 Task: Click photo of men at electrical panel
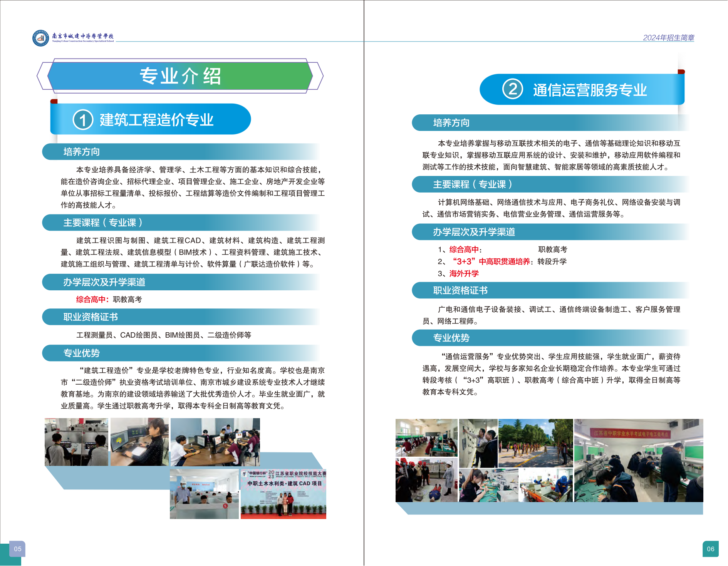click(x=478, y=443)
